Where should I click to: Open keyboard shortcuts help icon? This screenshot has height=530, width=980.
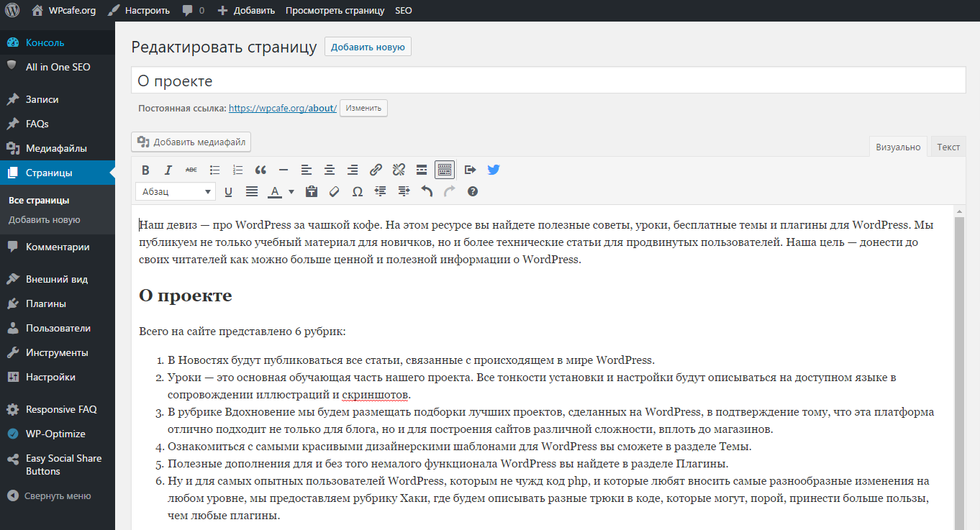[x=473, y=192]
